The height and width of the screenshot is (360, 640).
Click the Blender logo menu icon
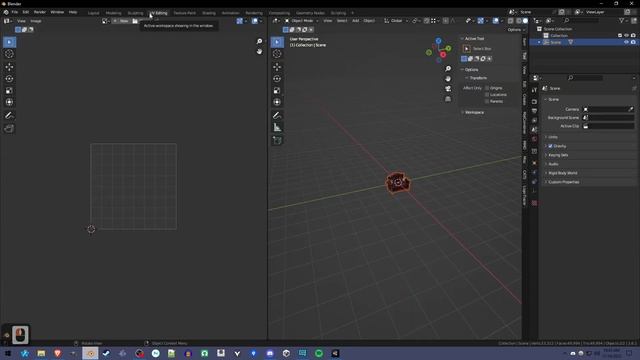[x=6, y=12]
